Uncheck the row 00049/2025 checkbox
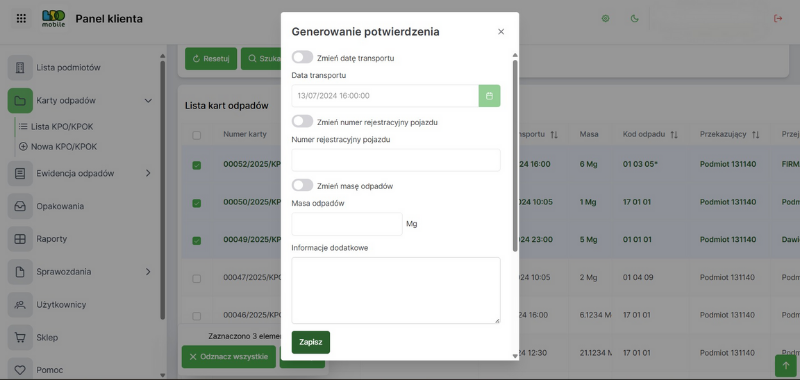The image size is (800, 380). pos(196,240)
